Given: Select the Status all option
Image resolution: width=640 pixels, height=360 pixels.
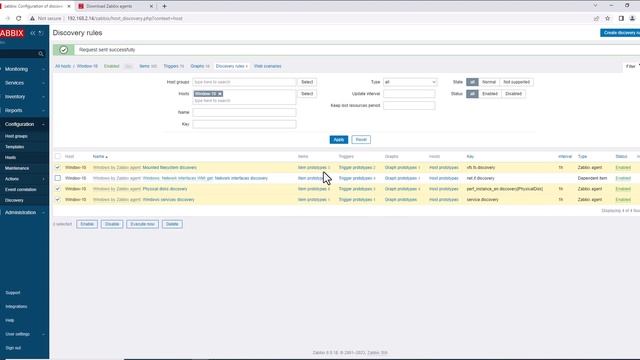Looking at the screenshot, I should [x=472, y=94].
